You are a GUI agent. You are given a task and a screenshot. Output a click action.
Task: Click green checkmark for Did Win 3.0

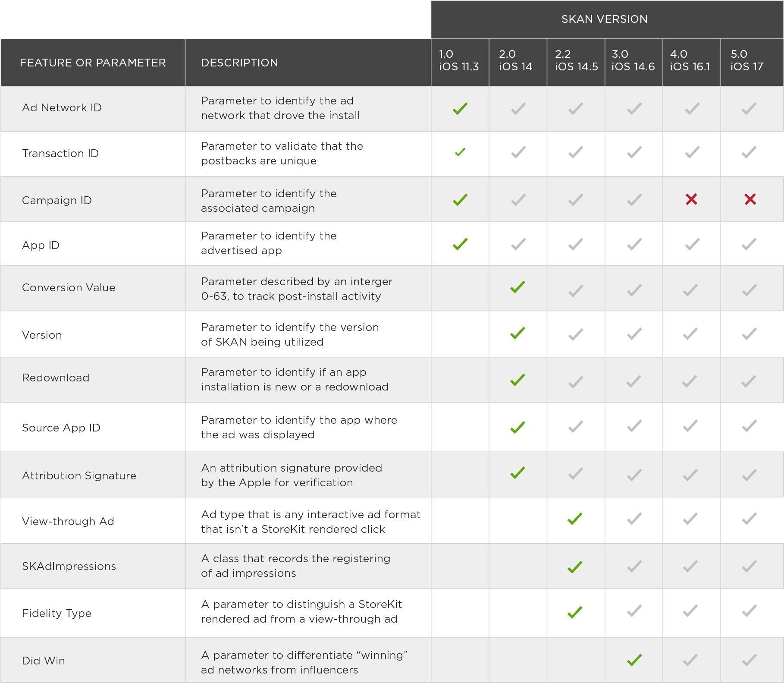coord(634,660)
